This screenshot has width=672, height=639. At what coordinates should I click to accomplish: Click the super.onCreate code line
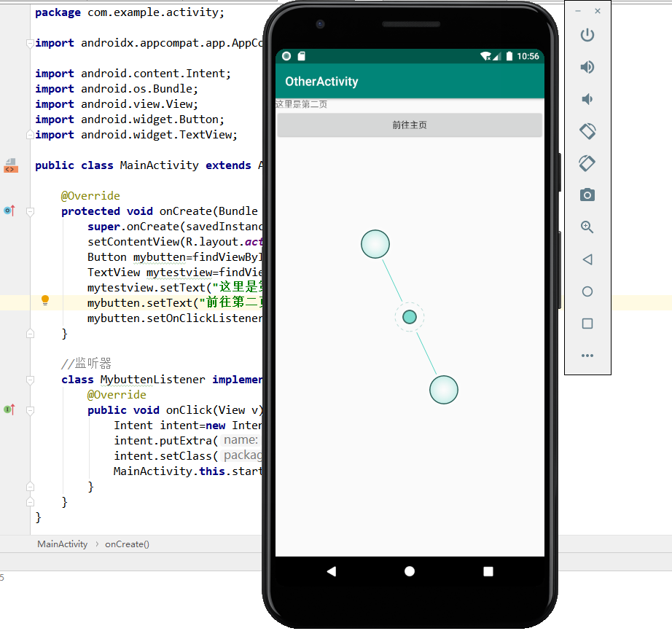175,227
